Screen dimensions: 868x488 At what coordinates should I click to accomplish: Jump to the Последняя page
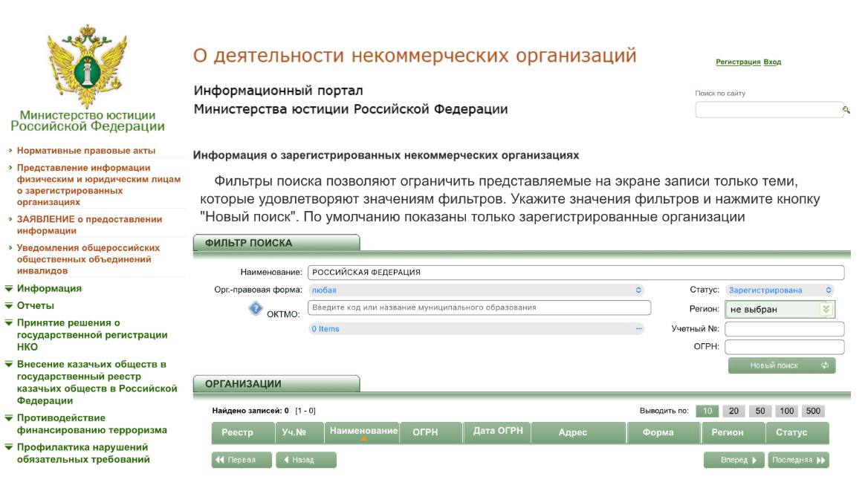tap(798, 460)
